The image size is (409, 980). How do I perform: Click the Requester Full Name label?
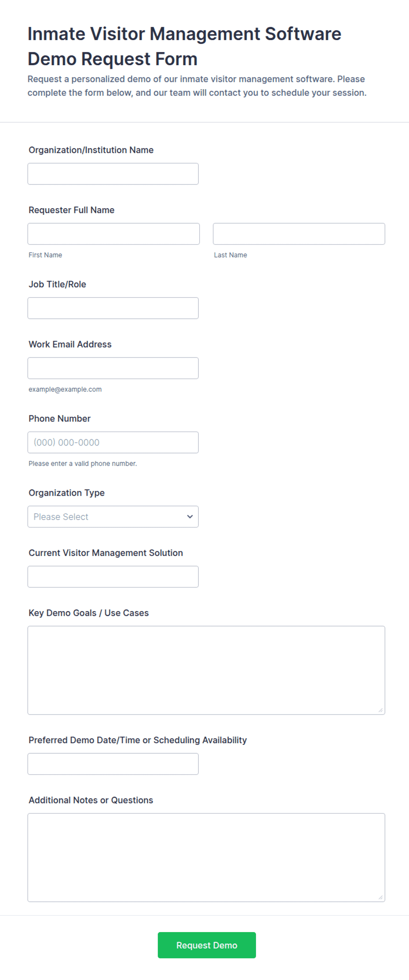pyautogui.click(x=72, y=210)
